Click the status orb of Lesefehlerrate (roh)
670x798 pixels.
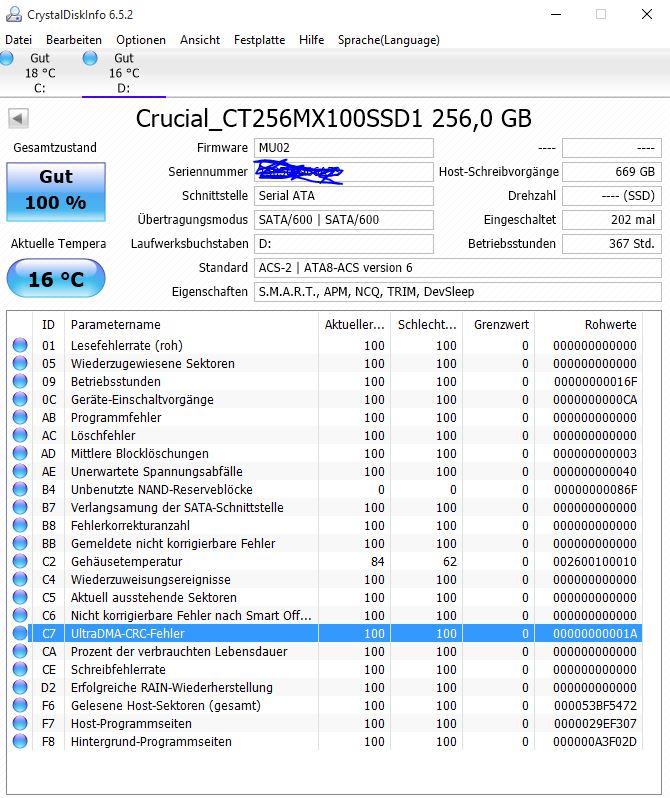[x=20, y=345]
